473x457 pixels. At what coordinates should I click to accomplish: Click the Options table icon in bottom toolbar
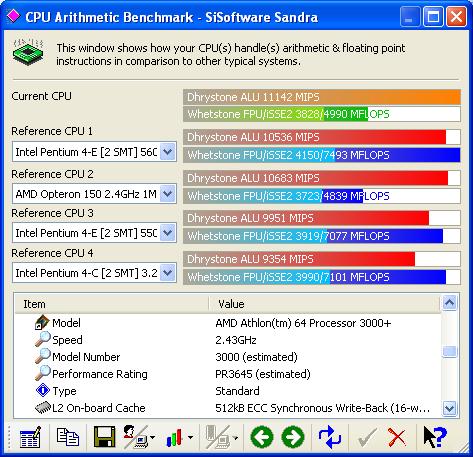tap(30, 437)
